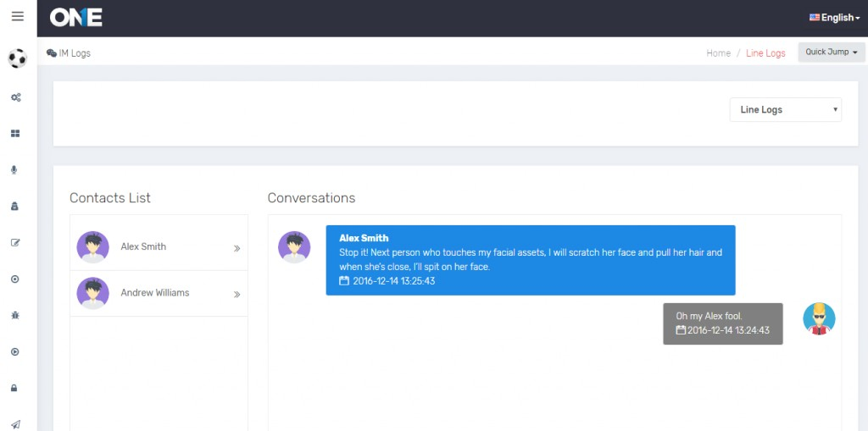Open the dashboard grid icon in sidebar
Image resolution: width=868 pixels, height=431 pixels.
(x=15, y=134)
